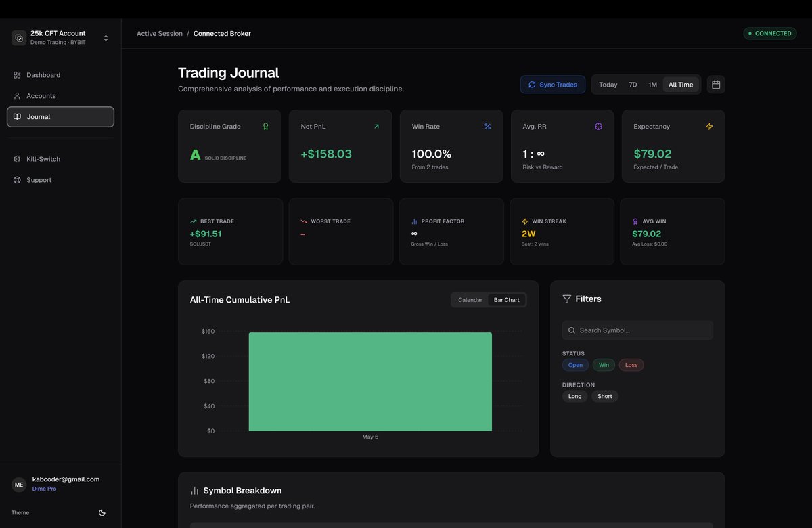The image size is (812, 528).
Task: Click the Avg. RR target icon
Action: click(598, 127)
